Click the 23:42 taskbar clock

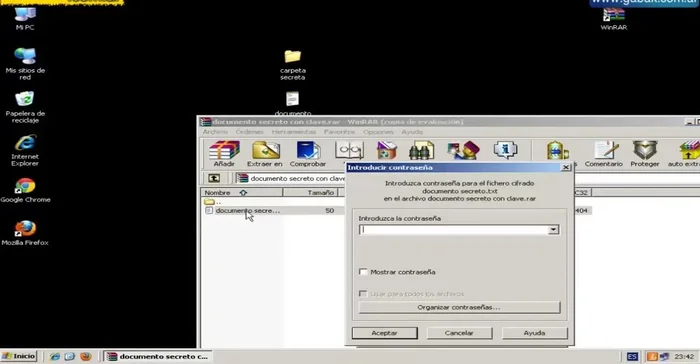click(684, 356)
